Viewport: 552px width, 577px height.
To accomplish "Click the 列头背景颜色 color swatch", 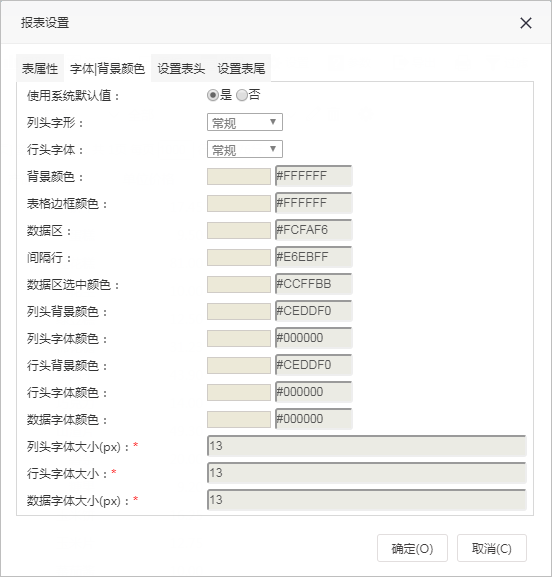I will (x=239, y=311).
